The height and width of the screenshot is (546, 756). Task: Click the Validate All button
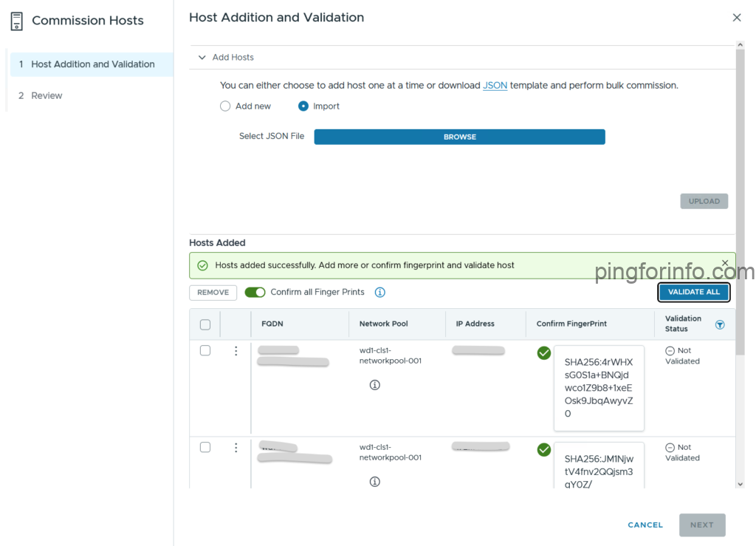[x=693, y=293]
